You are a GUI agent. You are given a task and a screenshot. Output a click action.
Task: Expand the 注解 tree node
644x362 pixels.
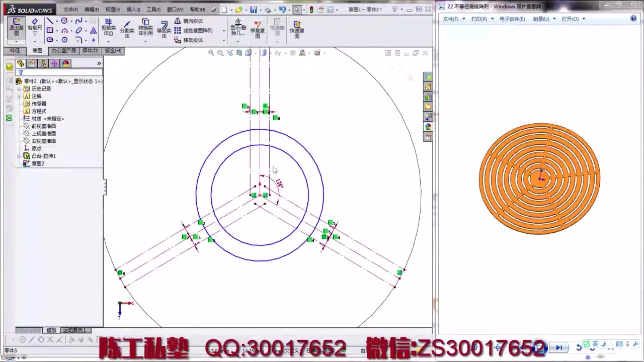[x=19, y=97]
